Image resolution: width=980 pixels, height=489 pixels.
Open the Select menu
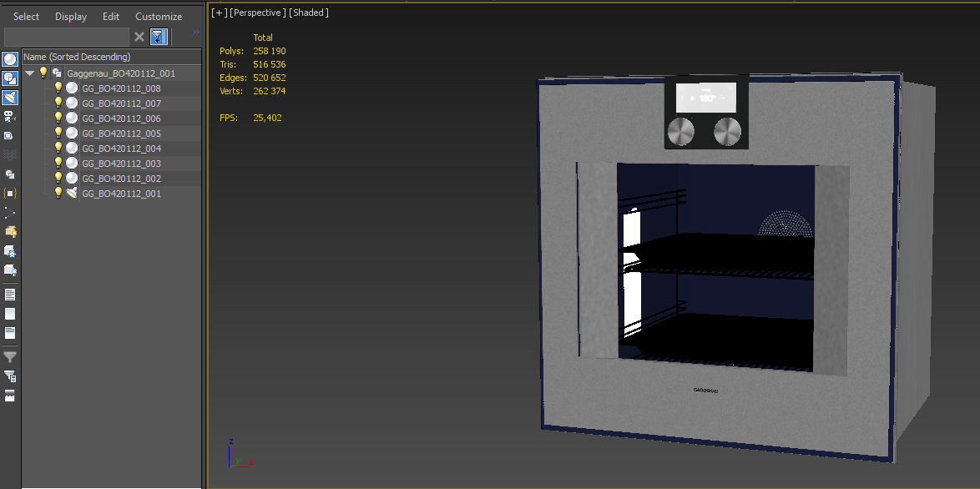(x=26, y=16)
